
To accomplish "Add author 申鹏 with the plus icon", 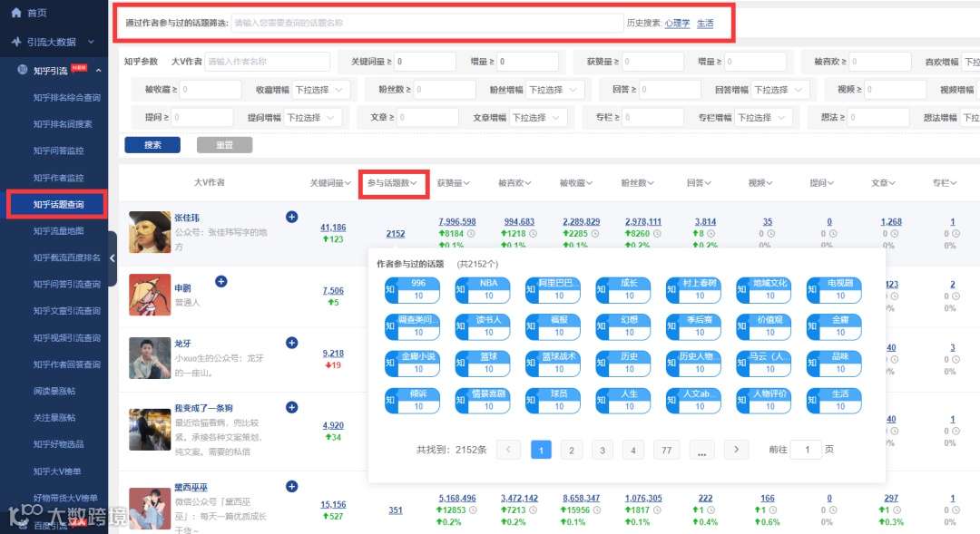I will point(221,281).
